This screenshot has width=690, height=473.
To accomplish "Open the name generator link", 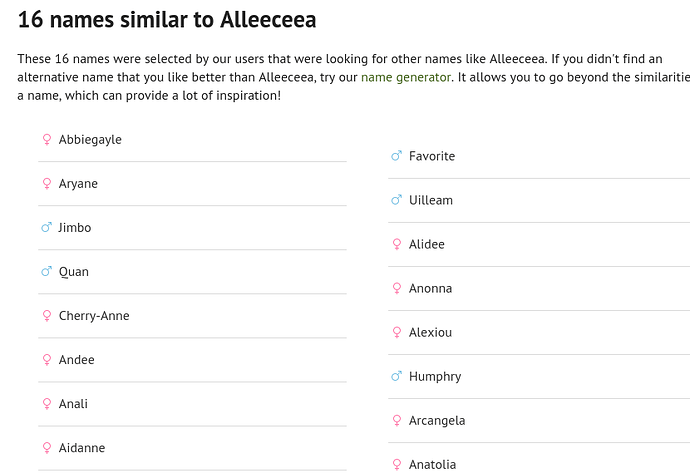I will (406, 77).
